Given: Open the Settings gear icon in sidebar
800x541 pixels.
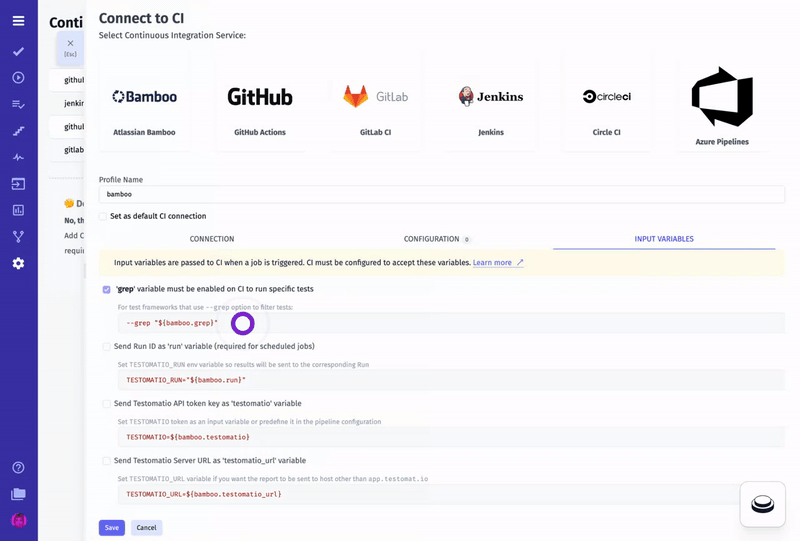Looking at the screenshot, I should [18, 263].
